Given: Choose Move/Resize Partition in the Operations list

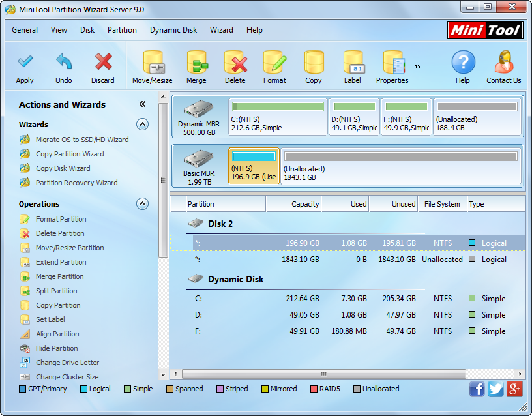Looking at the screenshot, I should coord(70,248).
